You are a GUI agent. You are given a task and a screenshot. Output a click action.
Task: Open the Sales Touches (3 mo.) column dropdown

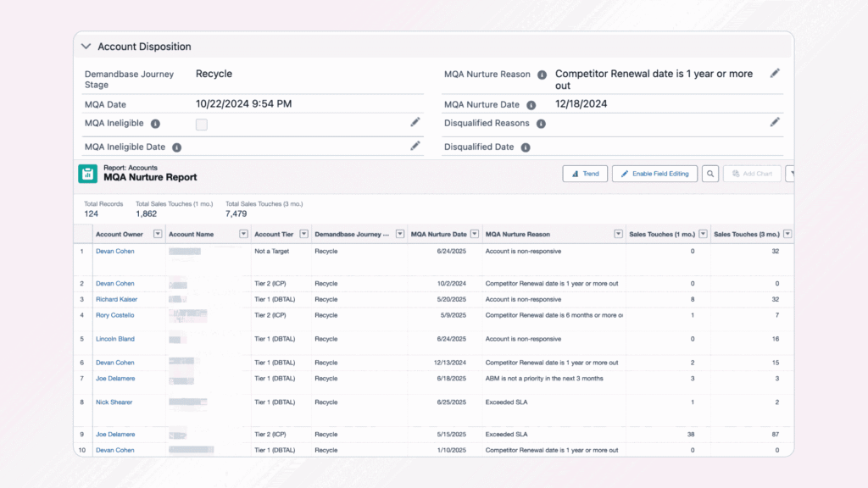[787, 234]
